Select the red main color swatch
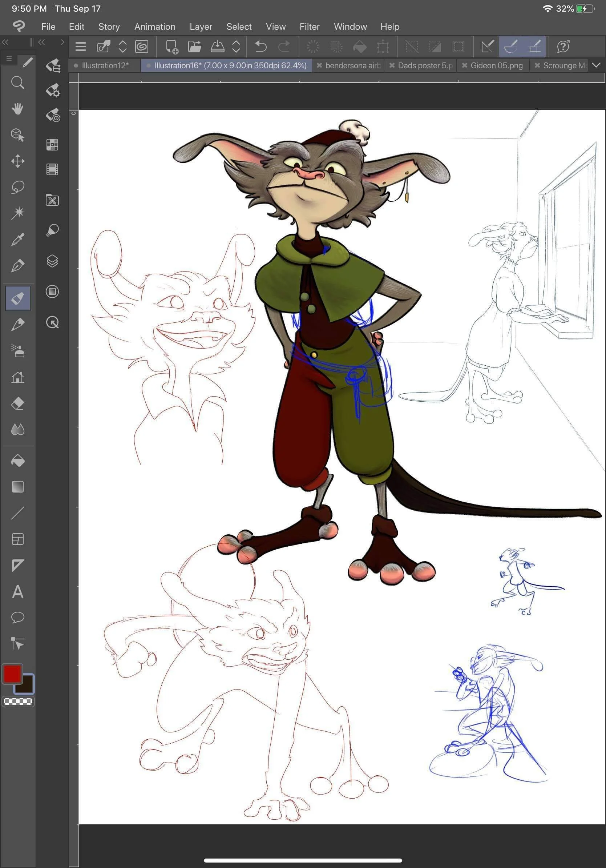606x868 pixels. [12, 674]
